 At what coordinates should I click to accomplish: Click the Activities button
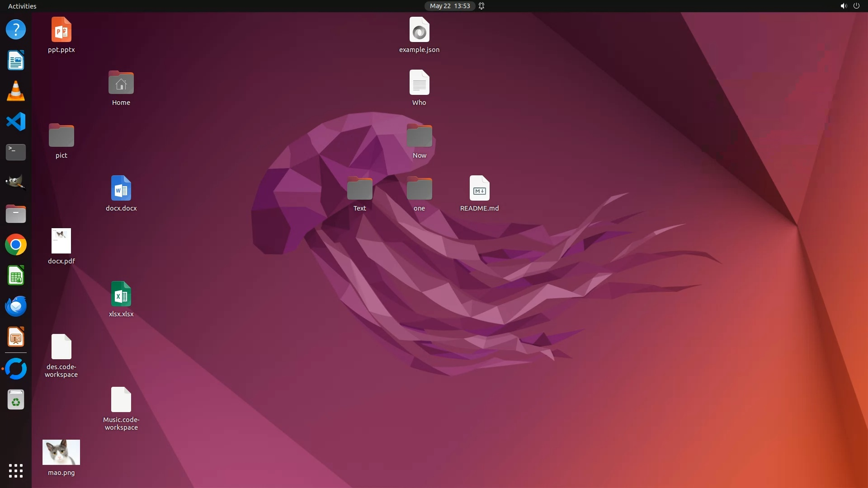[x=22, y=6]
